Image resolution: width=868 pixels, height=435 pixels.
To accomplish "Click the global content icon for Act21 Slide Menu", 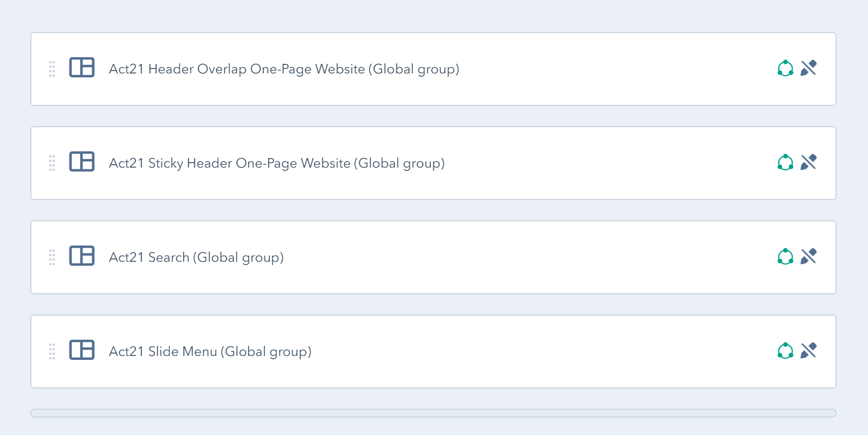I will 785,350.
